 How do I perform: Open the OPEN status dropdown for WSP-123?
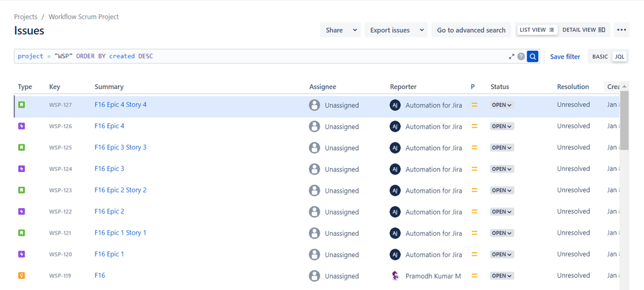502,190
